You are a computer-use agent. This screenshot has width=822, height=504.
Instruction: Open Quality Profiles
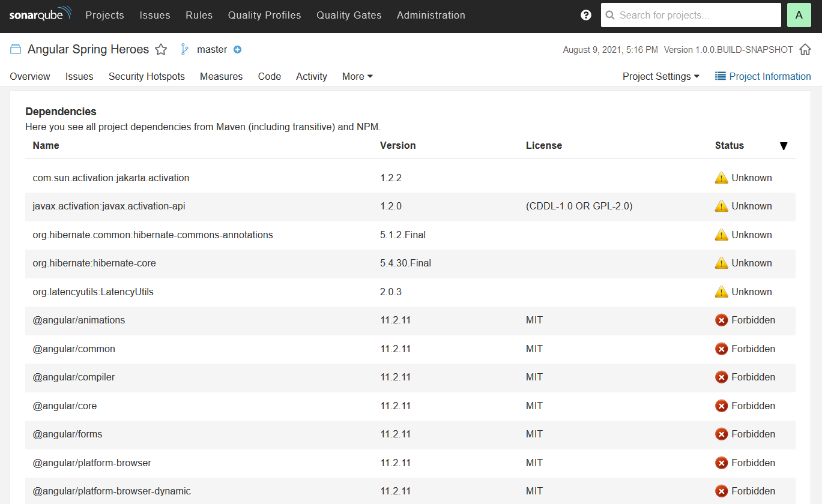coord(265,15)
